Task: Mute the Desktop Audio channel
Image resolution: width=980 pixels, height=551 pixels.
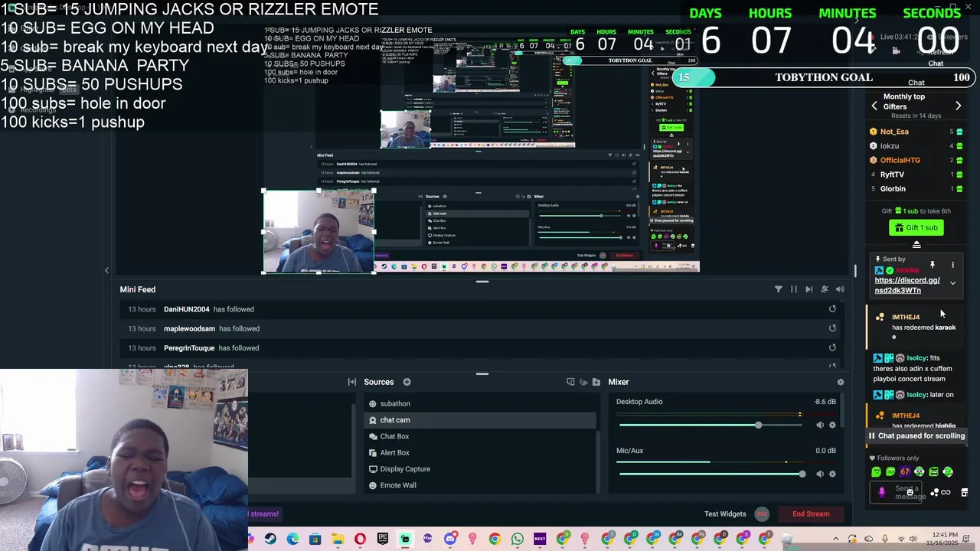Action: pyautogui.click(x=820, y=425)
